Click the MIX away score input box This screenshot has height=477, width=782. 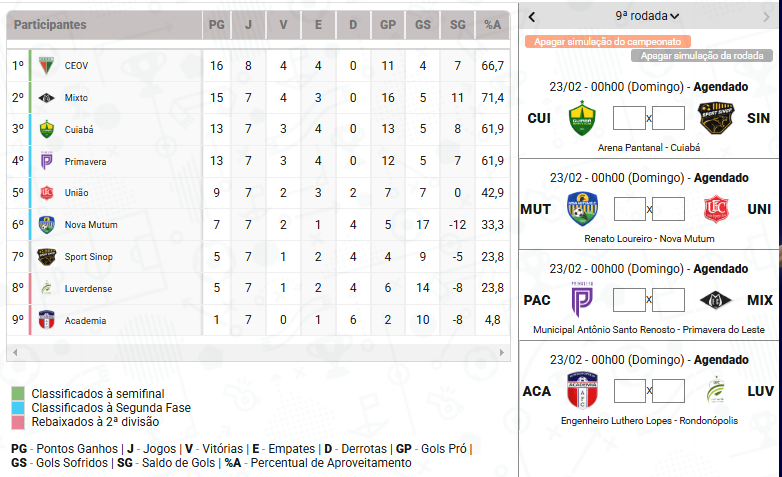click(668, 300)
